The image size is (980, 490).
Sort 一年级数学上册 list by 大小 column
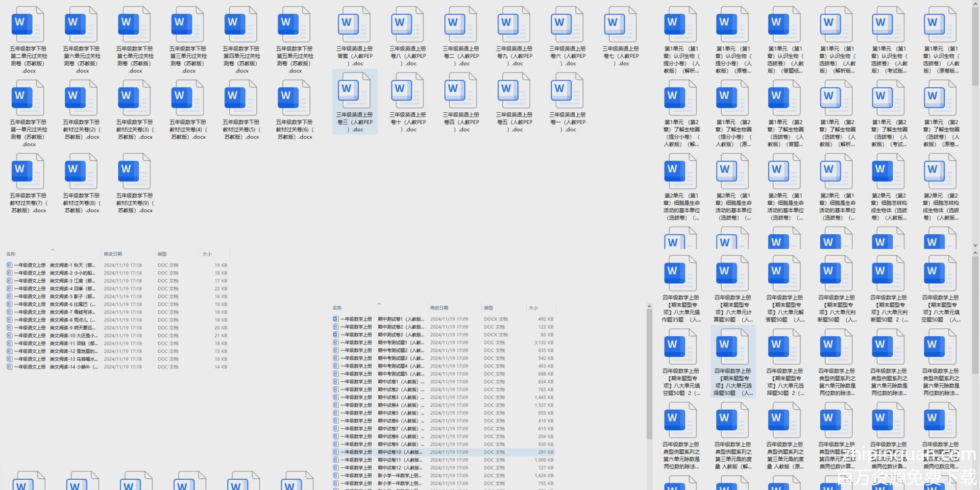pyautogui.click(x=533, y=308)
